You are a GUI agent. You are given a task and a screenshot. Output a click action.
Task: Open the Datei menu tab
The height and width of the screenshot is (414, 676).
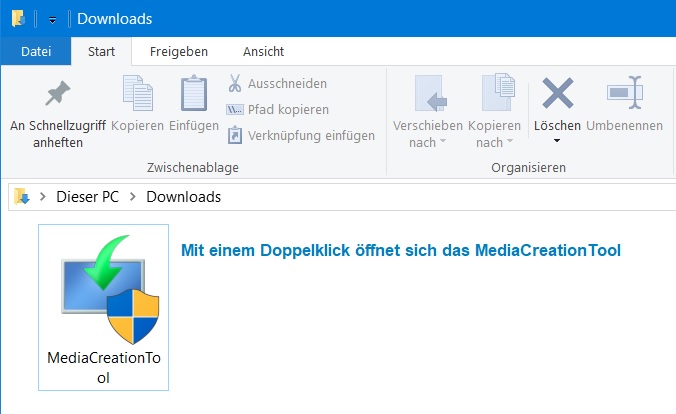(36, 51)
